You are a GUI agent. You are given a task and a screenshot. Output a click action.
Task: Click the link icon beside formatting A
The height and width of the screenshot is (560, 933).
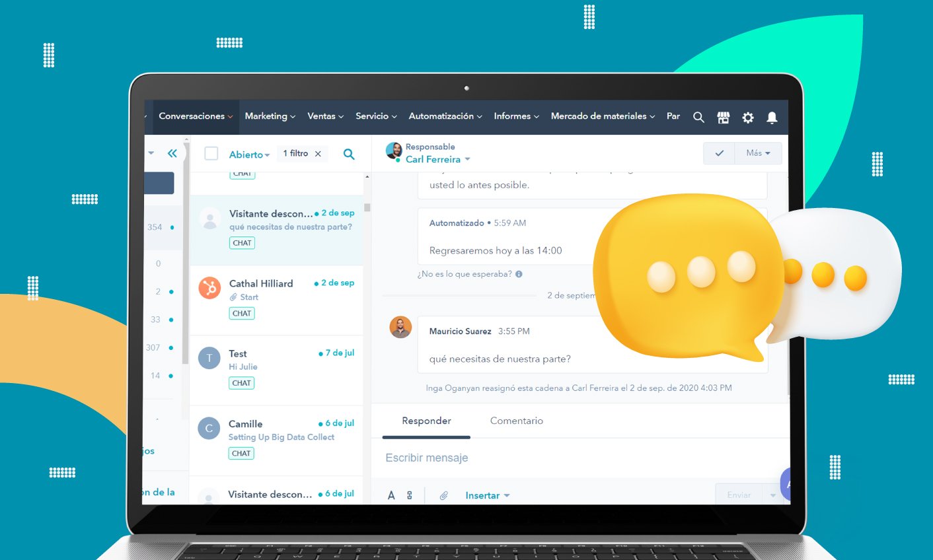tap(410, 495)
